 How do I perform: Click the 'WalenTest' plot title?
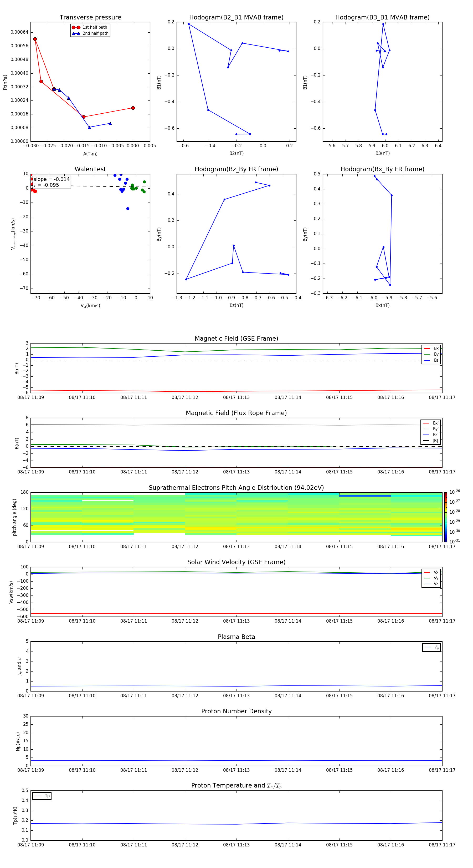coord(90,169)
